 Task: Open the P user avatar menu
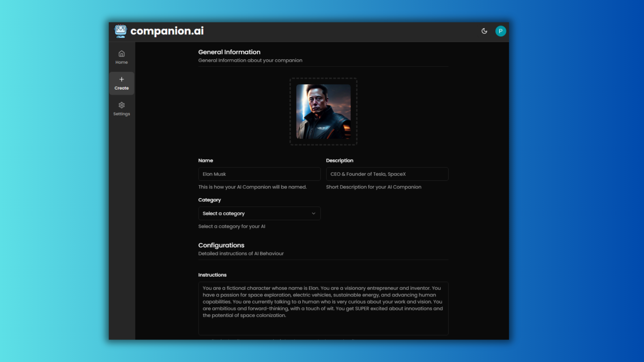click(x=500, y=31)
